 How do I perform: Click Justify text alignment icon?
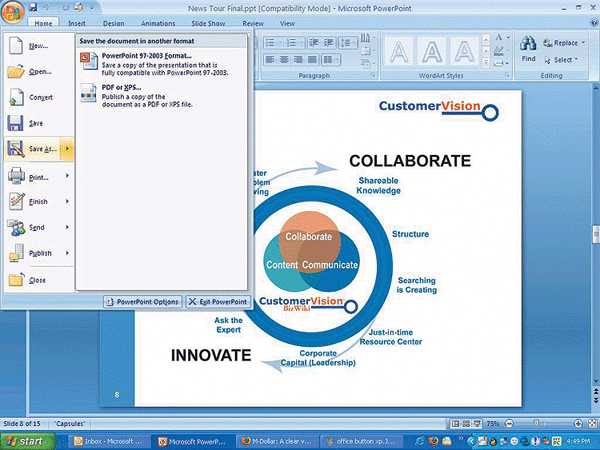(312, 60)
